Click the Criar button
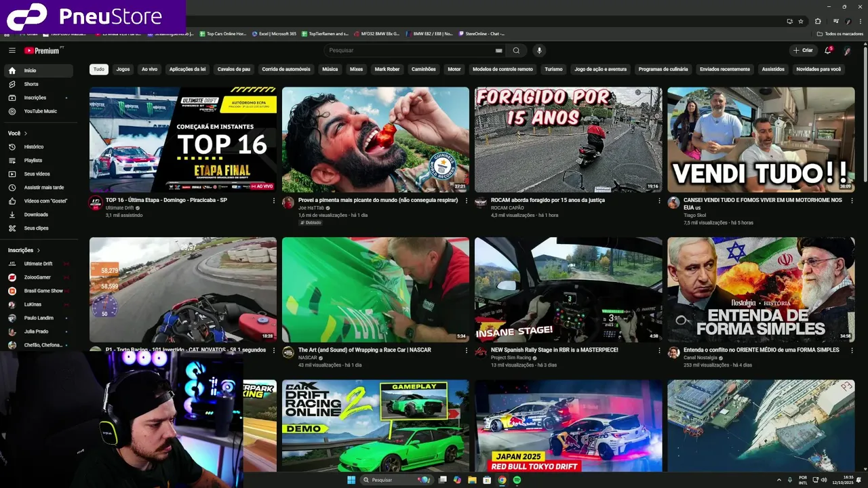 coord(804,50)
